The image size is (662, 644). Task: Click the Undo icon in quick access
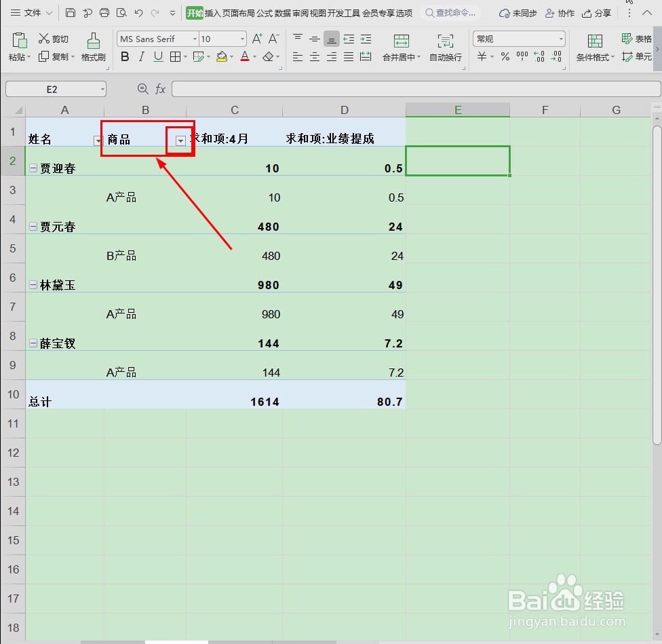[138, 12]
